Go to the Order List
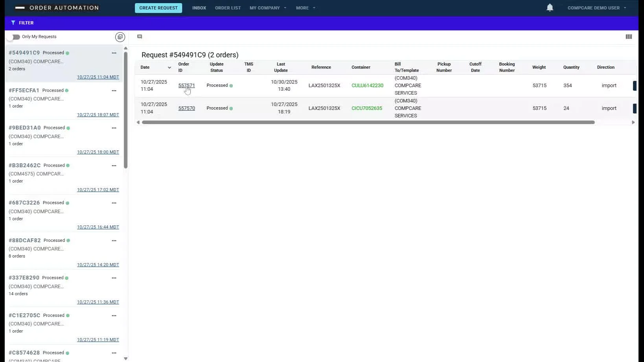The width and height of the screenshot is (644, 362). click(228, 8)
